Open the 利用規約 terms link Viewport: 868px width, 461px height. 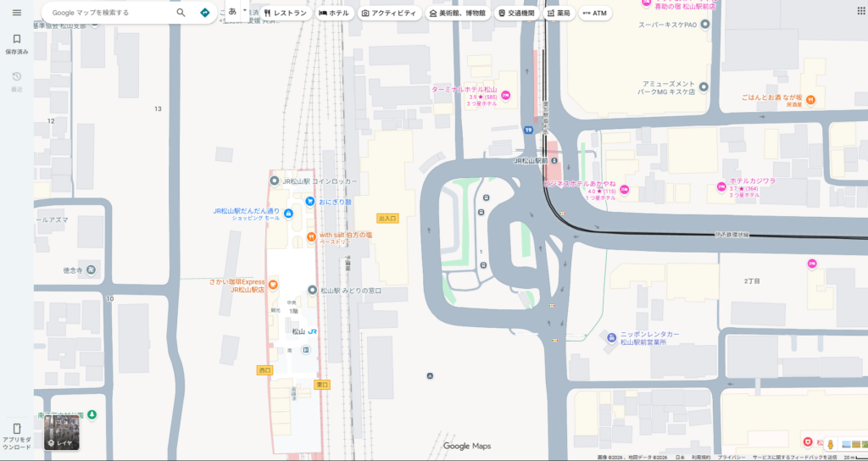tap(700, 457)
